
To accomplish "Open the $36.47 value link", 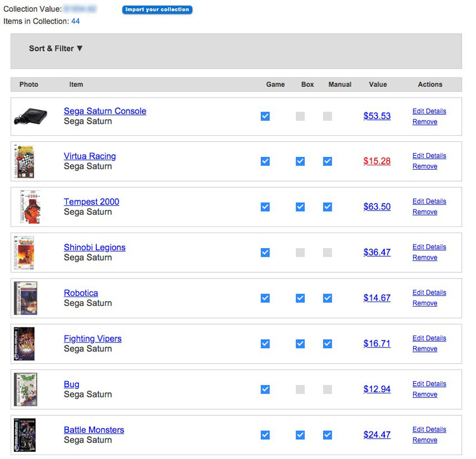I will [377, 252].
